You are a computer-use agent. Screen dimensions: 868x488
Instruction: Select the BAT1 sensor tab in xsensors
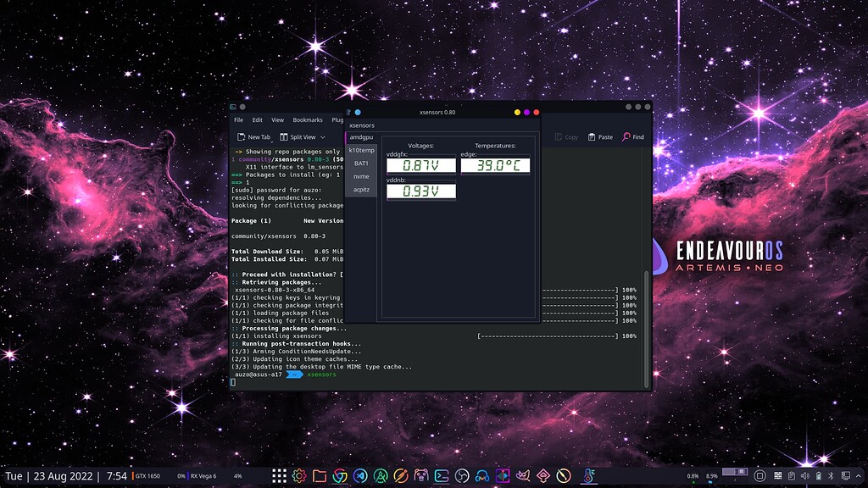point(361,164)
